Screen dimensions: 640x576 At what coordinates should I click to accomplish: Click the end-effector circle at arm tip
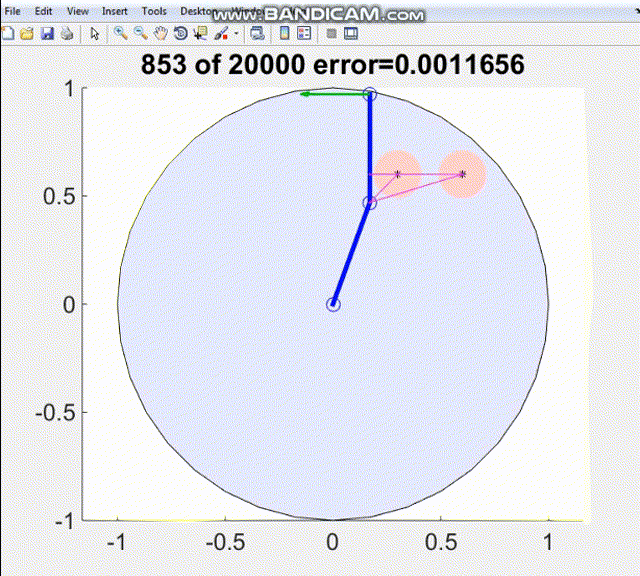(x=370, y=94)
